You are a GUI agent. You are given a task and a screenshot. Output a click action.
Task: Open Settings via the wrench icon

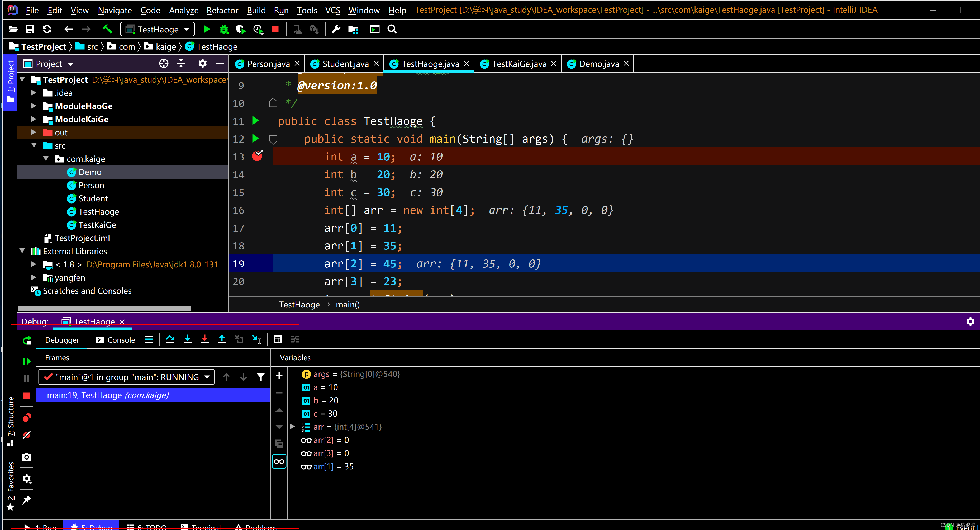coord(336,29)
